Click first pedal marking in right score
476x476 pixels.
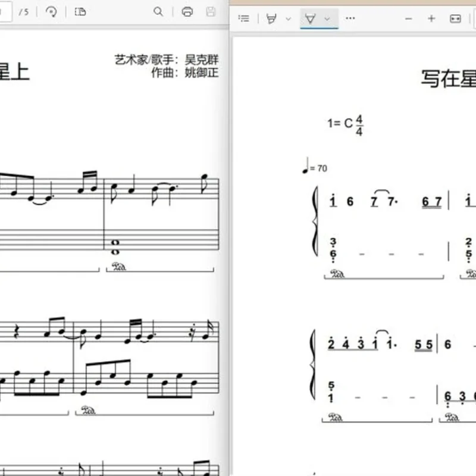[337, 274]
